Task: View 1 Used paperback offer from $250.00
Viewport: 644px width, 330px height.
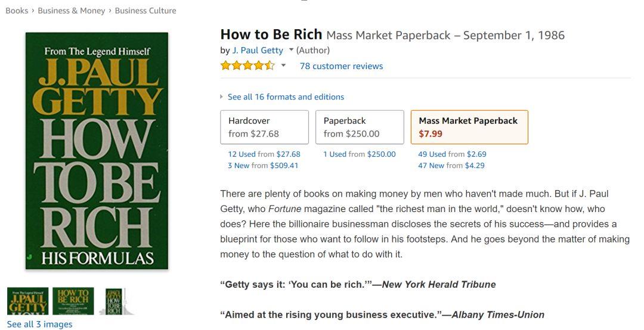Action: [359, 154]
